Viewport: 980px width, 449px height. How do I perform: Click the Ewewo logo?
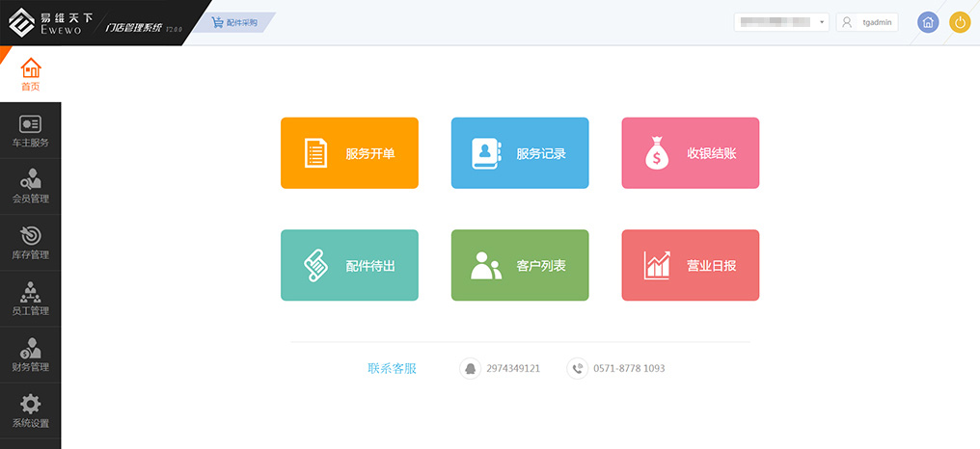click(20, 22)
